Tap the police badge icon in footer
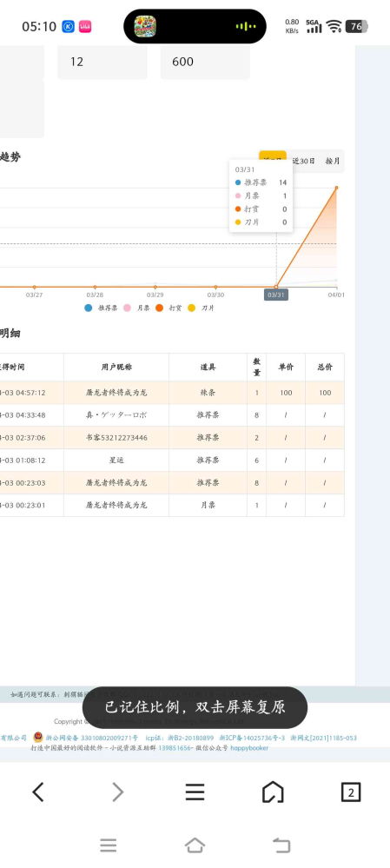390x868 pixels. point(38,738)
